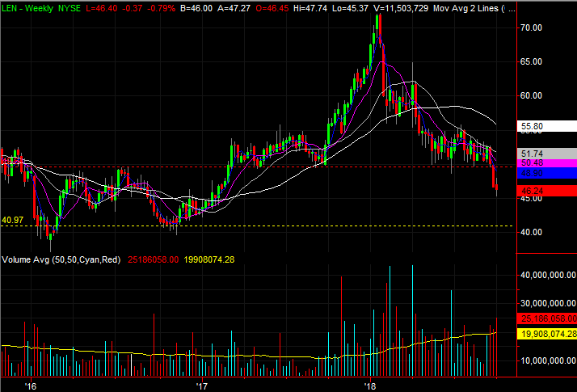Image resolution: width=577 pixels, height=392 pixels.
Task: Click the Volume Avg (50,50,Cyan,Red) indicator title
Action: [61, 259]
